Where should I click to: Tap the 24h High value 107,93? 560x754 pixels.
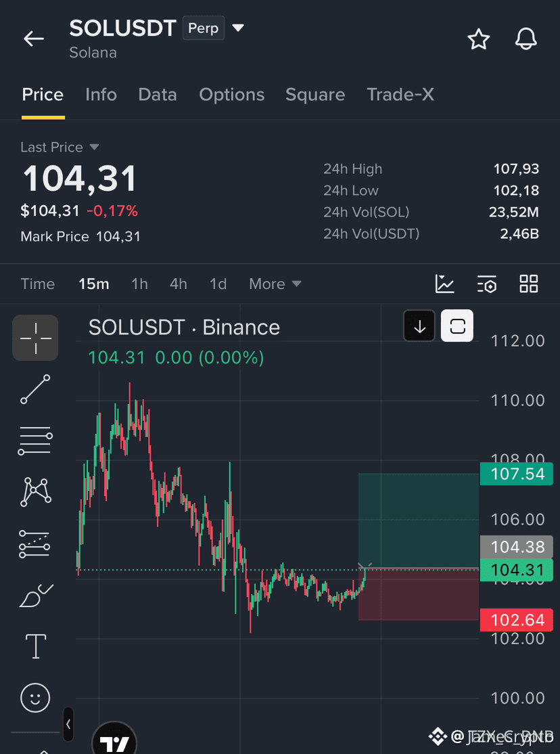click(516, 169)
